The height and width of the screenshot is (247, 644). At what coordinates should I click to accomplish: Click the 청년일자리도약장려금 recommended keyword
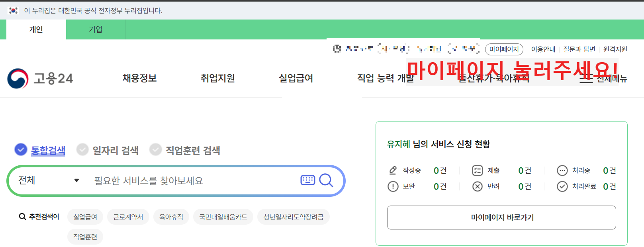pyautogui.click(x=294, y=217)
